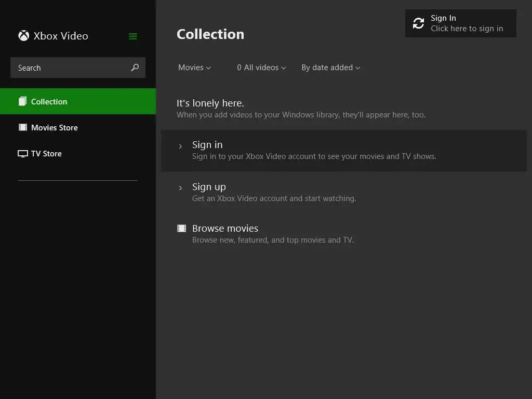Select TV Store in the sidebar

pos(46,154)
